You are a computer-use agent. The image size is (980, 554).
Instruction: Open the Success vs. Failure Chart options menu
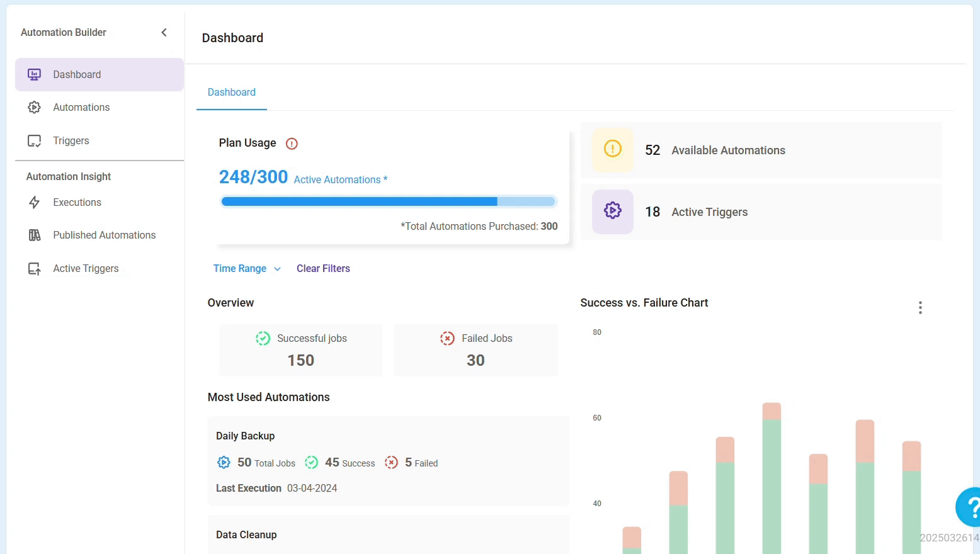pos(920,308)
